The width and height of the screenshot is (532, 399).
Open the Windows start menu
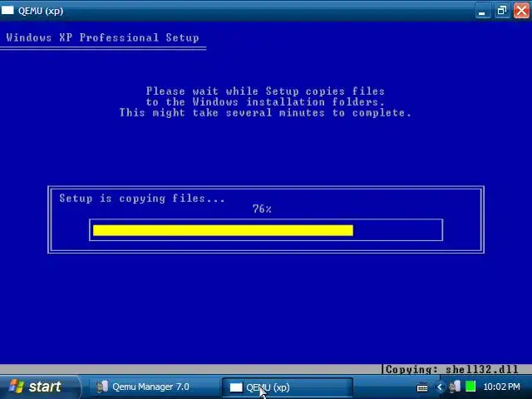[40, 387]
